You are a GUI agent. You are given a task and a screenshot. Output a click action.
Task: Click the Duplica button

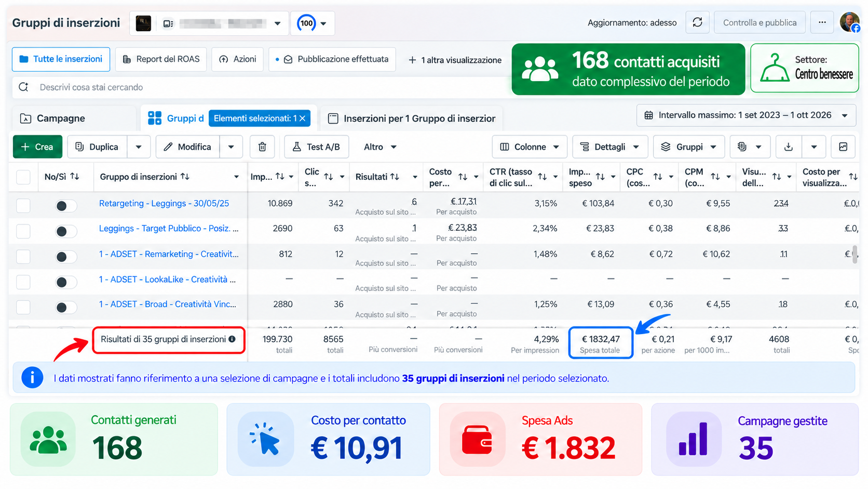pyautogui.click(x=97, y=147)
